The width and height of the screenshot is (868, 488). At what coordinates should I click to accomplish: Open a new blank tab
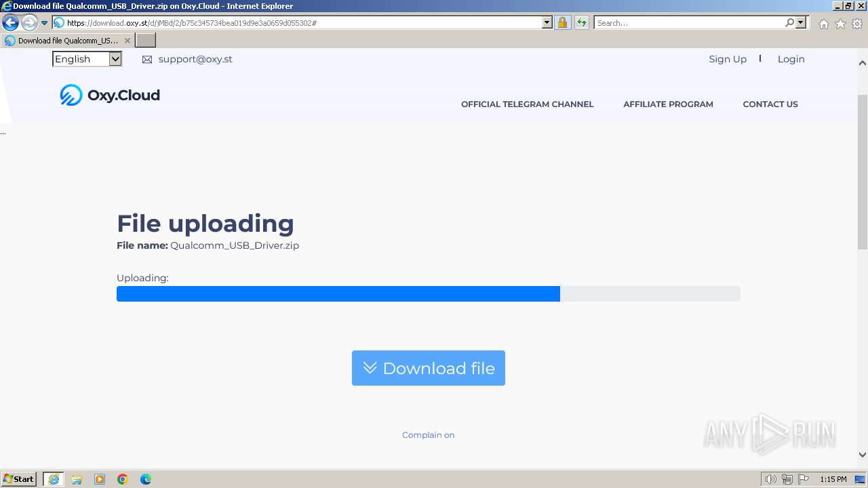pos(146,41)
